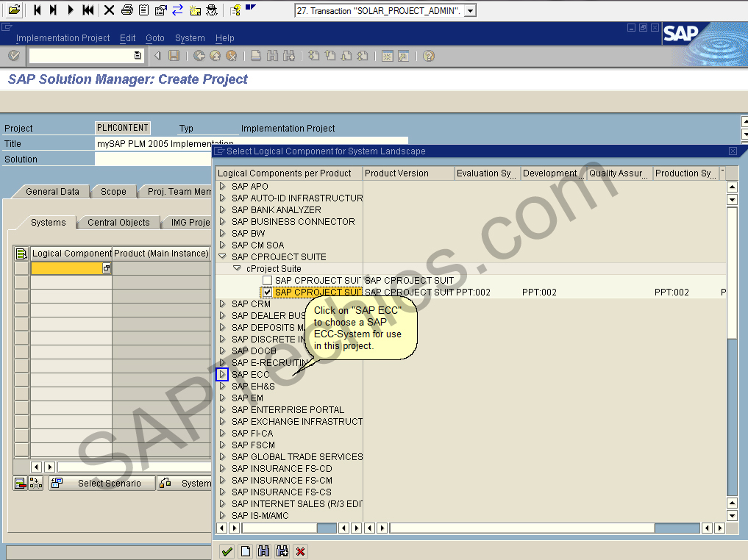The width and height of the screenshot is (748, 560).
Task: Open the Implementation Project menu
Action: [63, 38]
